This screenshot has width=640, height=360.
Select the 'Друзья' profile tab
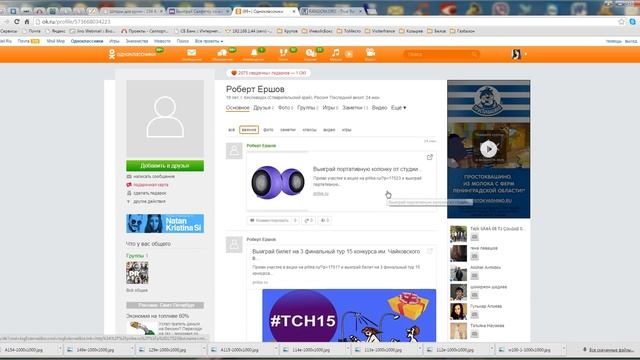[263, 108]
